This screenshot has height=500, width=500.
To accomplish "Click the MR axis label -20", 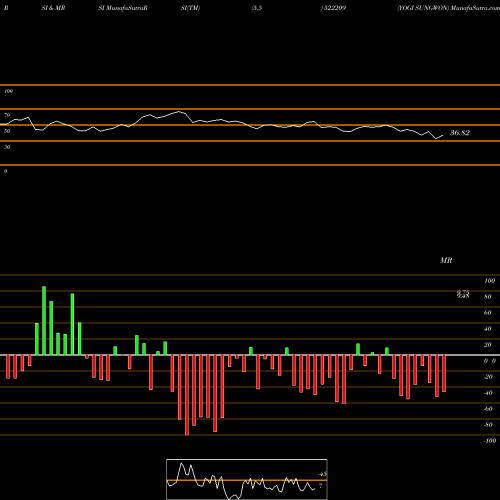I will pyautogui.click(x=488, y=377).
